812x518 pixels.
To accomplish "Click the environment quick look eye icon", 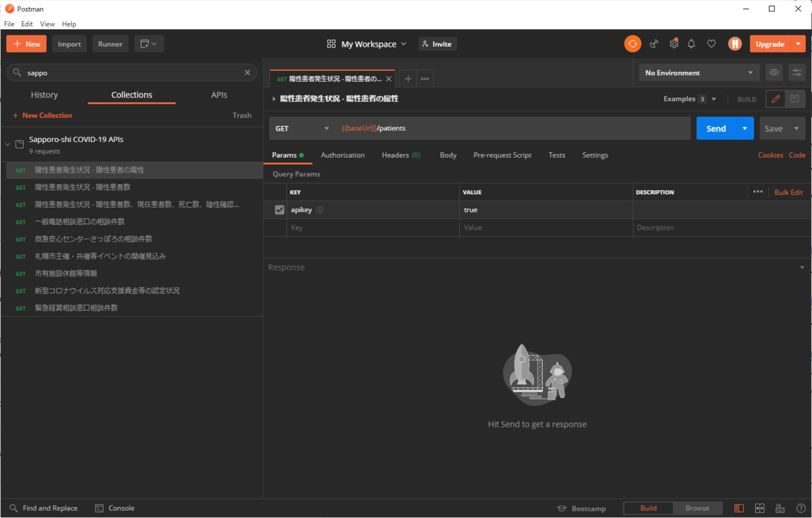I will coord(774,72).
